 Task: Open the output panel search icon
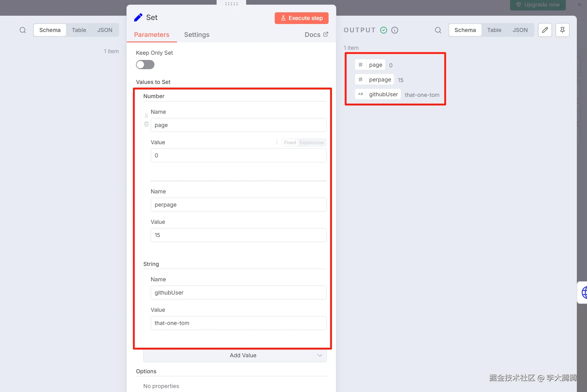[438, 30]
